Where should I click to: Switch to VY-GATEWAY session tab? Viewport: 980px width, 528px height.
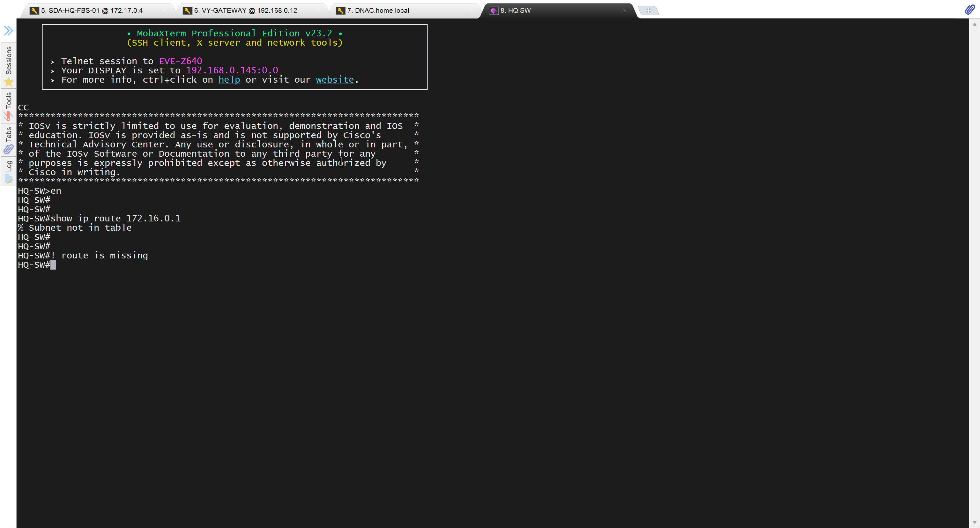pyautogui.click(x=245, y=11)
